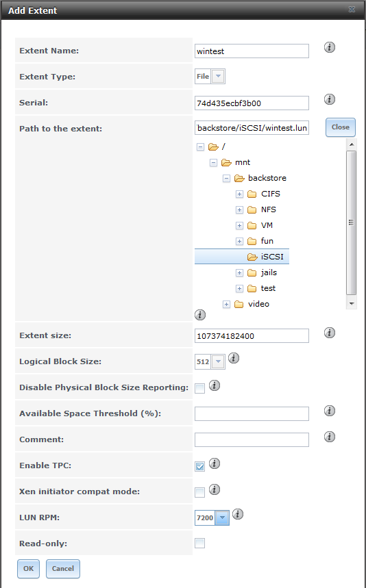Screen dimensions: 366x588
Task: Show info for Available Space Threshold
Action: pyautogui.click(x=330, y=411)
